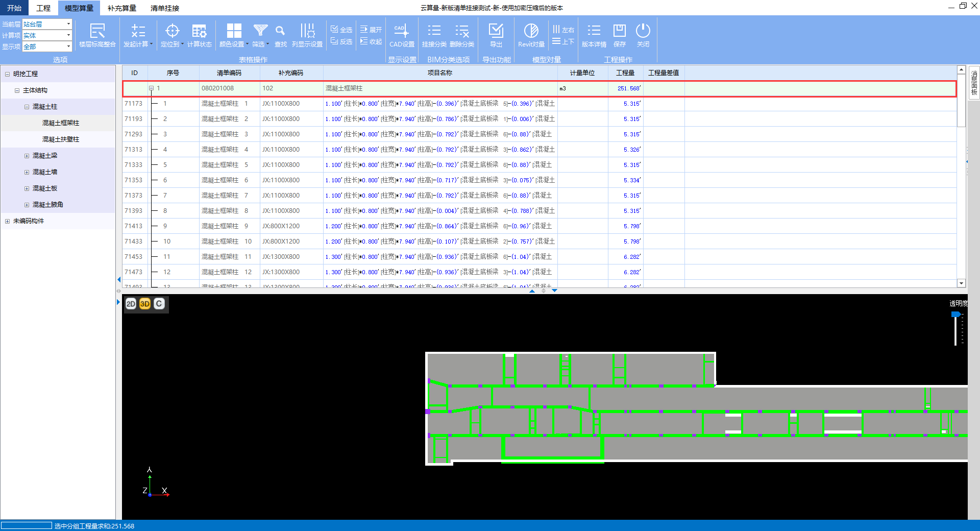Expand the 未编码构件 tree node

pos(7,221)
